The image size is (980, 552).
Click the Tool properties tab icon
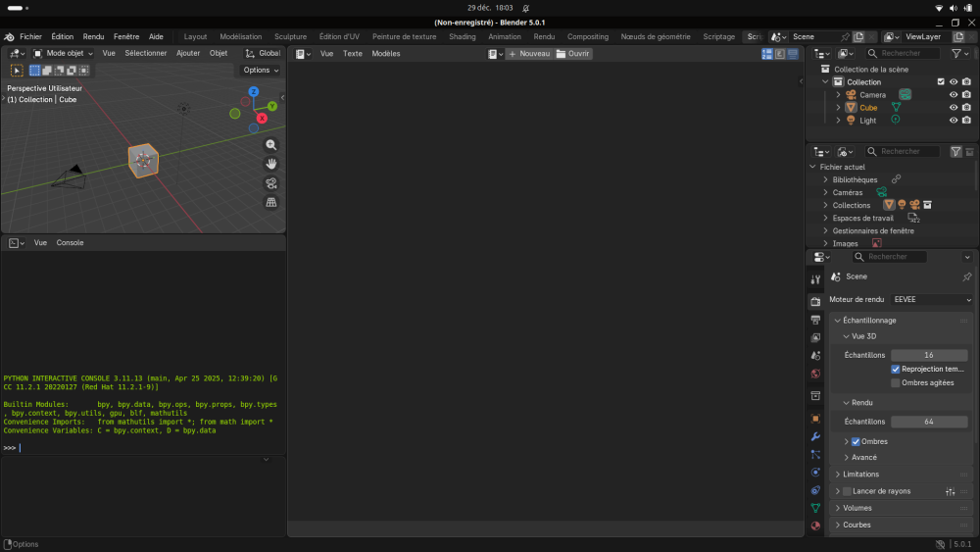tap(815, 279)
